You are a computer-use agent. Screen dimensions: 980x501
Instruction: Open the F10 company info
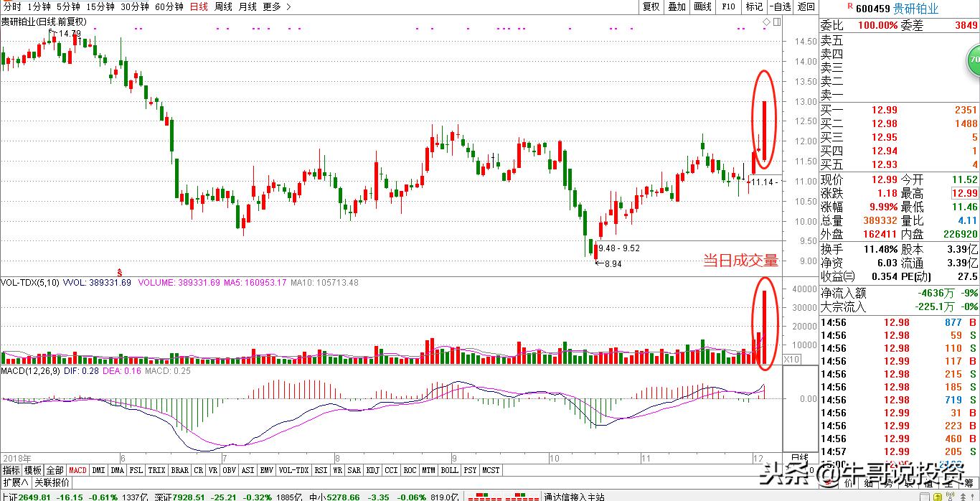[728, 6]
